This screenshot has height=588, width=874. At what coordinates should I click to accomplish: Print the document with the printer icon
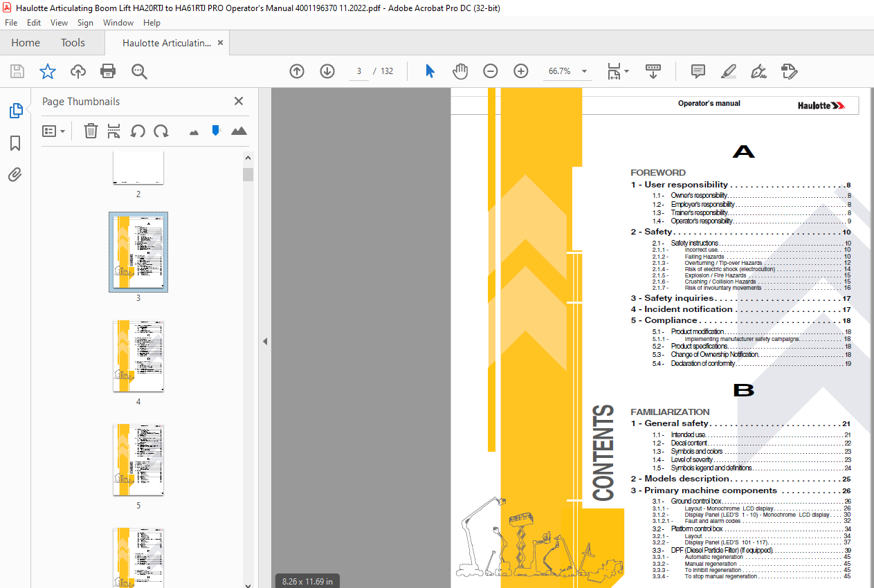point(108,71)
